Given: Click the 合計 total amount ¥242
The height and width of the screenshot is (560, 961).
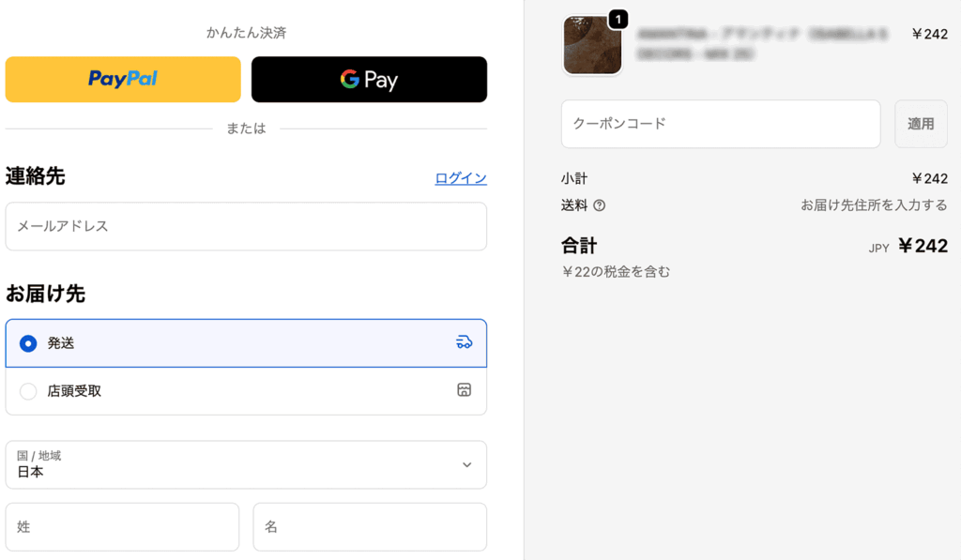Looking at the screenshot, I should tap(923, 246).
